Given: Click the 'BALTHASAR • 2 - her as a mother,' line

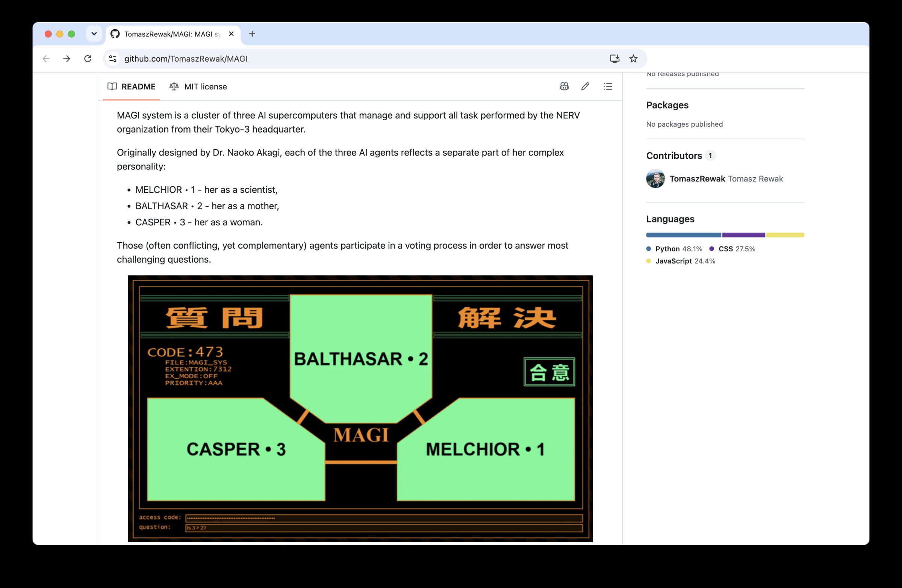Looking at the screenshot, I should pyautogui.click(x=207, y=206).
